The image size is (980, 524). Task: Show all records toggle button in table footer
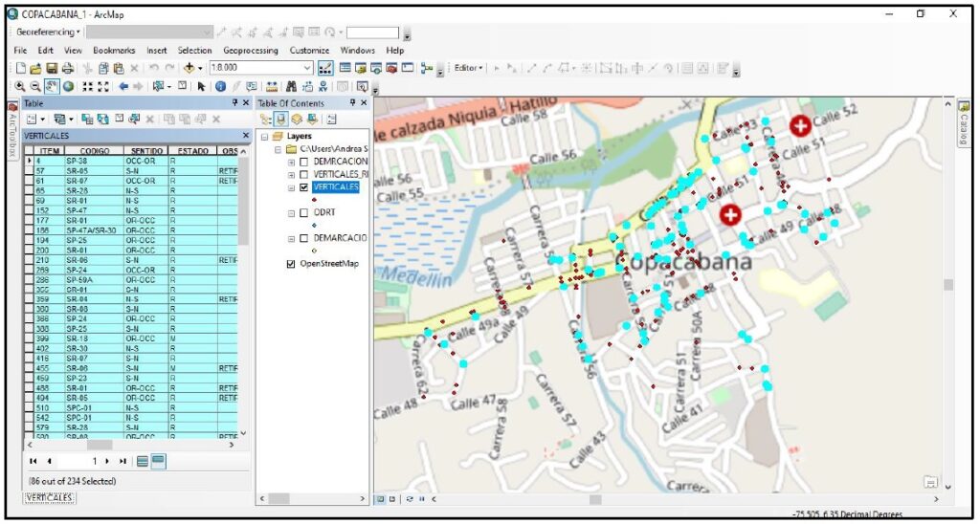pyautogui.click(x=143, y=462)
